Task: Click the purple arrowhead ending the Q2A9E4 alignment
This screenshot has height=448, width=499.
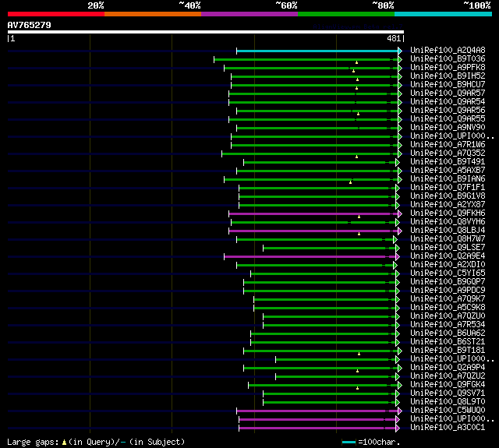Action: pos(398,257)
